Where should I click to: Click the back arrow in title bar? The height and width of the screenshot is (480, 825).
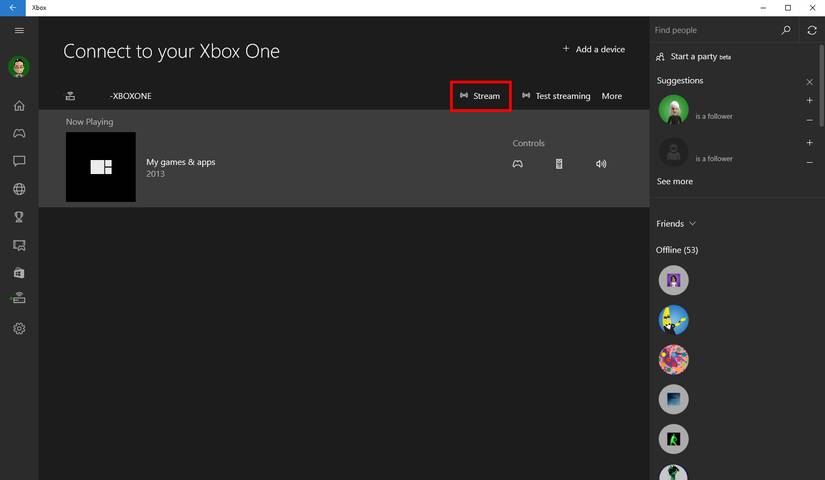13,8
